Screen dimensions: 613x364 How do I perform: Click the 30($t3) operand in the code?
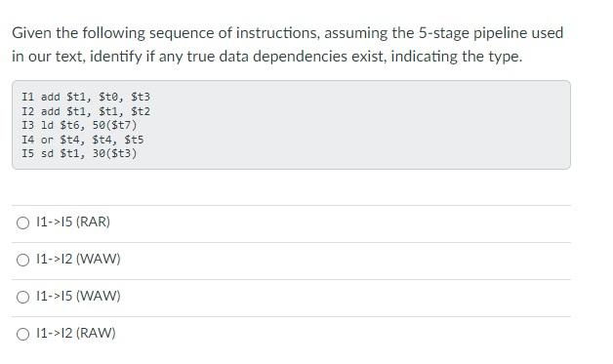(x=115, y=153)
